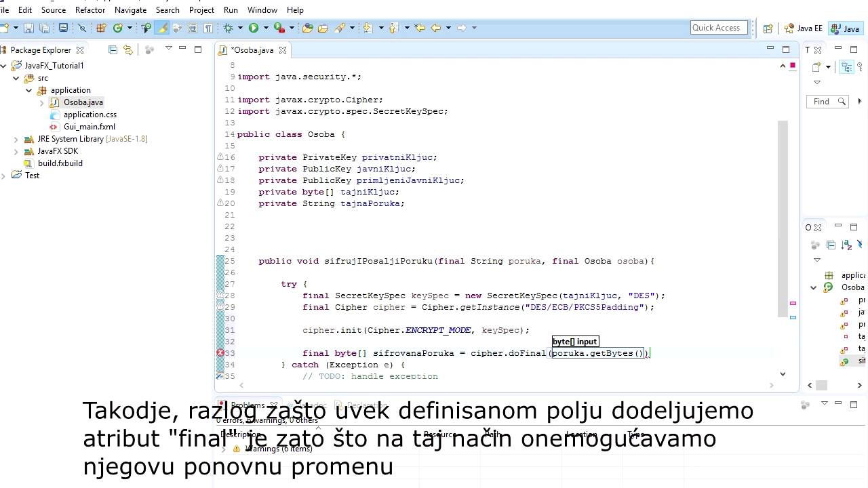Click Outline horizontal scrollbar thumb
Viewport: 868px width, 488px height.
pyautogui.click(x=822, y=385)
